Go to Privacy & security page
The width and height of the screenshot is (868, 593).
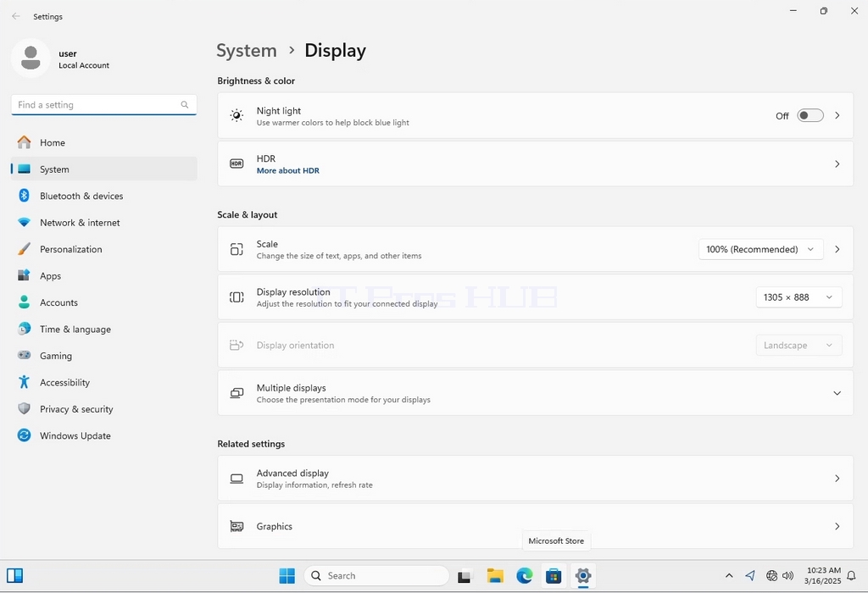tap(104, 409)
